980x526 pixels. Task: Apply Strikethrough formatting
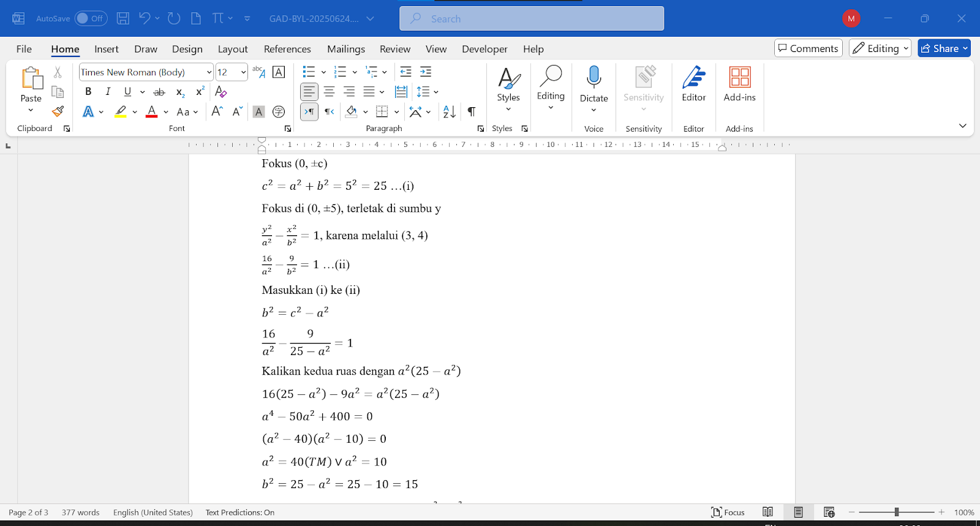click(159, 92)
